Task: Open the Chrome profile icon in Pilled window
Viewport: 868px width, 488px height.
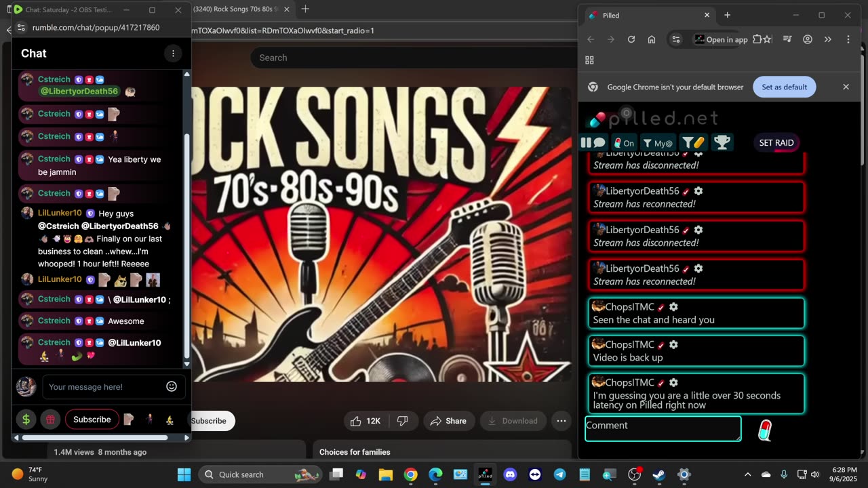Action: pos(808,39)
